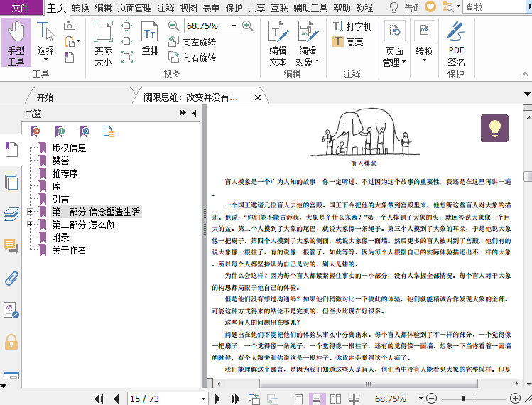Switch to the 注释 ribbon tab
Screen dimensions: 532x405
[165, 8]
